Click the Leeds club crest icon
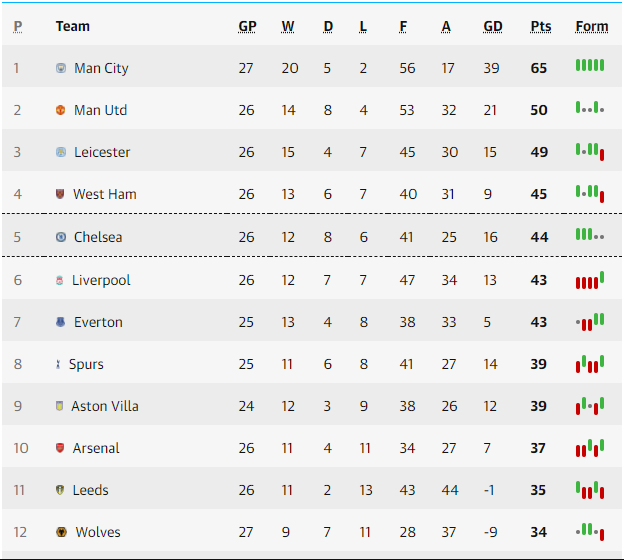Viewport: 624px width, 560px height. [60, 490]
